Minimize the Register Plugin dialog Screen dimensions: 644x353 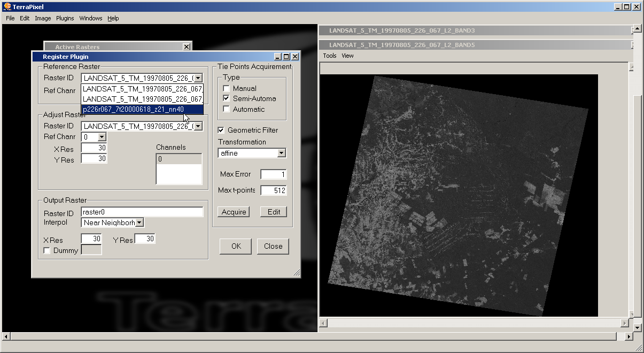coord(277,57)
